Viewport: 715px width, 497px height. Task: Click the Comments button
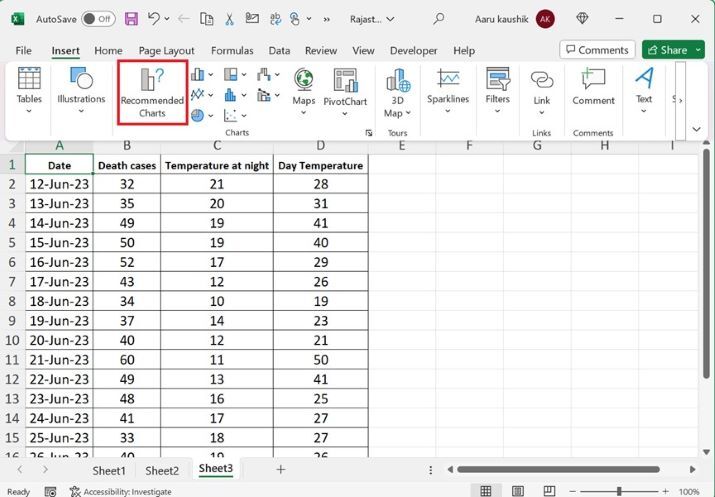[x=597, y=50]
